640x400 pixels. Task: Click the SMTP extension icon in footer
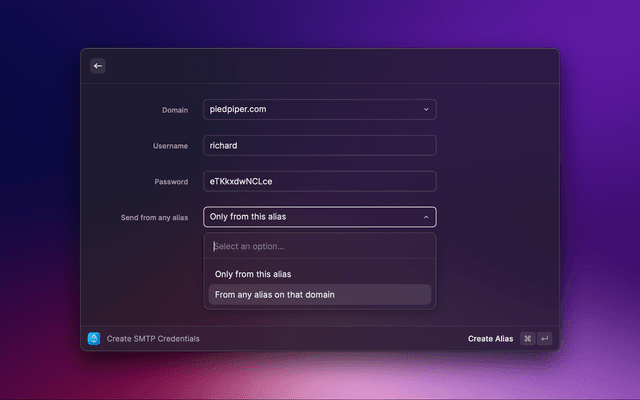tap(93, 338)
